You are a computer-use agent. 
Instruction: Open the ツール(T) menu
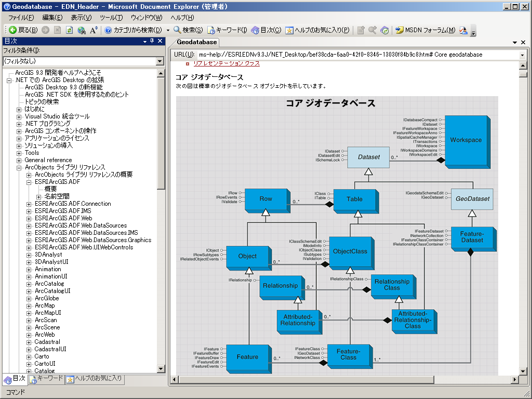pos(111,18)
